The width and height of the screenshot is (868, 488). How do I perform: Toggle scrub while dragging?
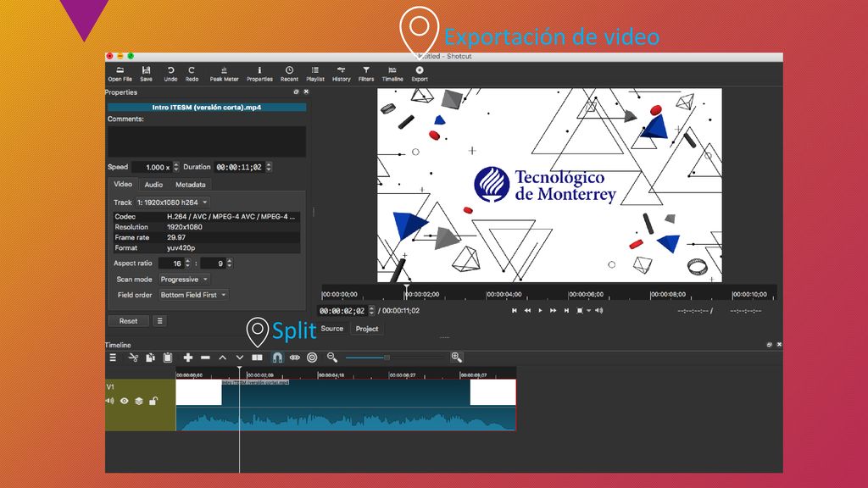[295, 358]
